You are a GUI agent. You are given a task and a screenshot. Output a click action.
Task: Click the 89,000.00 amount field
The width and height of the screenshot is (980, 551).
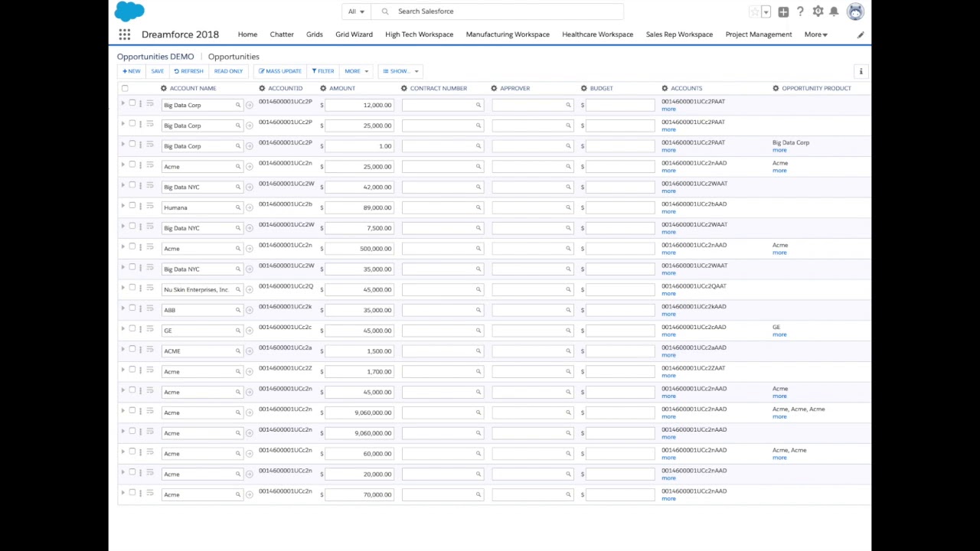click(360, 207)
